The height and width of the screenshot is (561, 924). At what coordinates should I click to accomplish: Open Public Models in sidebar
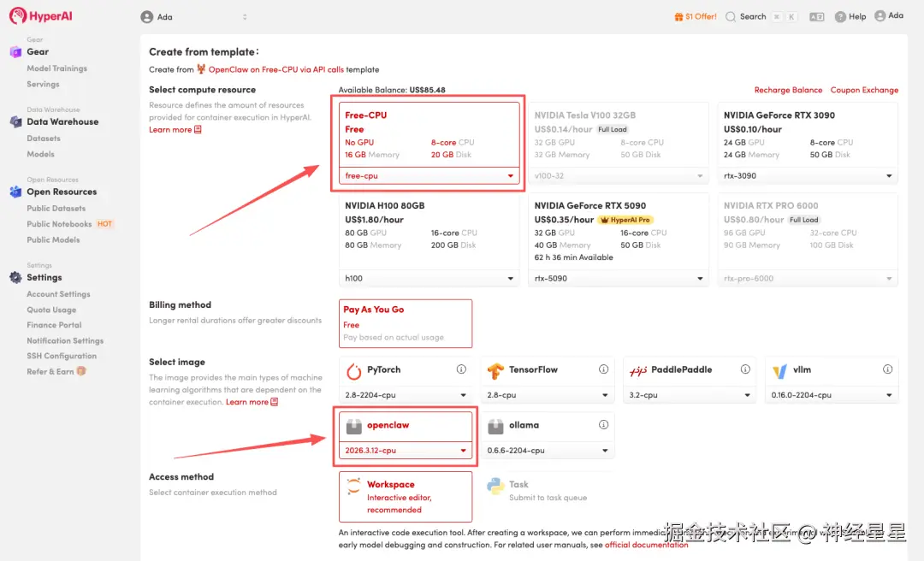coord(53,239)
